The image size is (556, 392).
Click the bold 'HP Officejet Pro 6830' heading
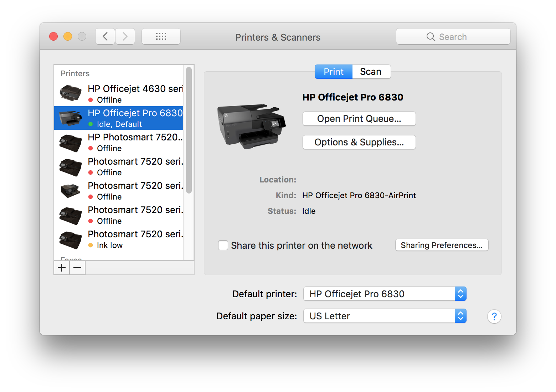tap(353, 97)
